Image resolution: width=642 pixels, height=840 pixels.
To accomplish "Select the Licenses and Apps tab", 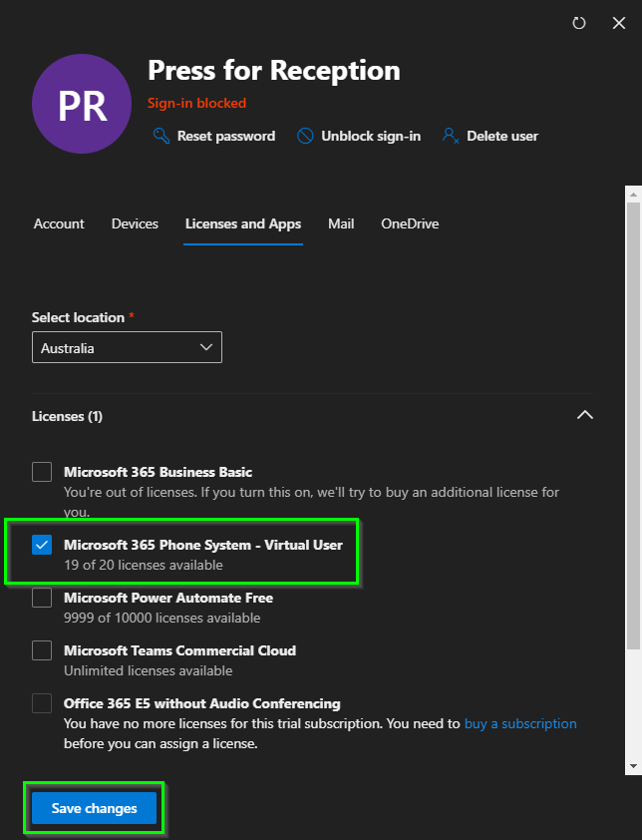I will pos(243,223).
